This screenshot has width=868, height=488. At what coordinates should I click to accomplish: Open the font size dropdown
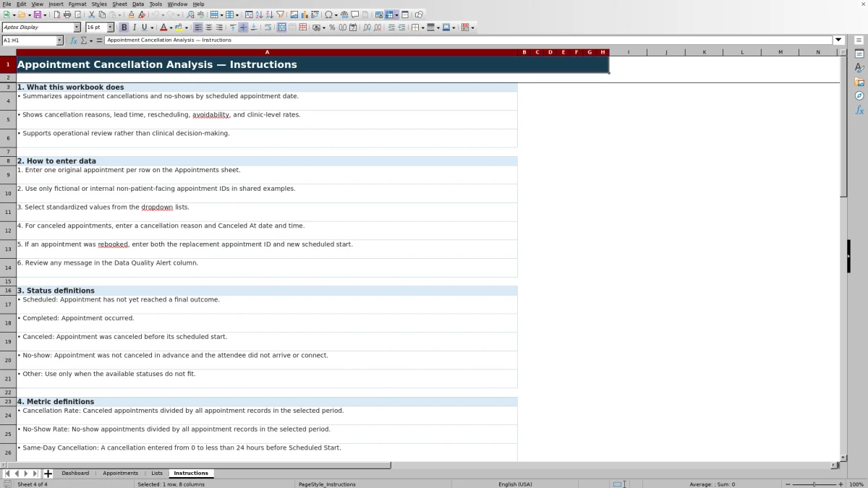[110, 27]
